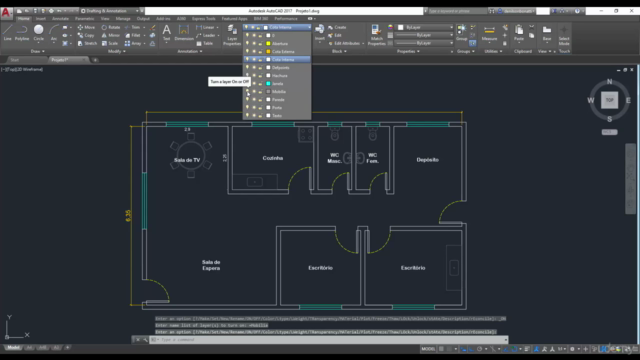Click the Trim tool
The width and height of the screenshot is (640, 360).
tap(132, 27)
